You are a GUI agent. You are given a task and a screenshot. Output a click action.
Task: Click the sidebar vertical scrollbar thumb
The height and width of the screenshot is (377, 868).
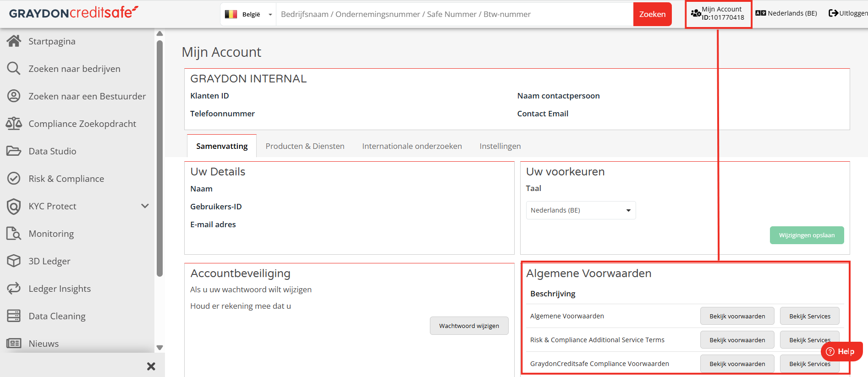pyautogui.click(x=159, y=158)
